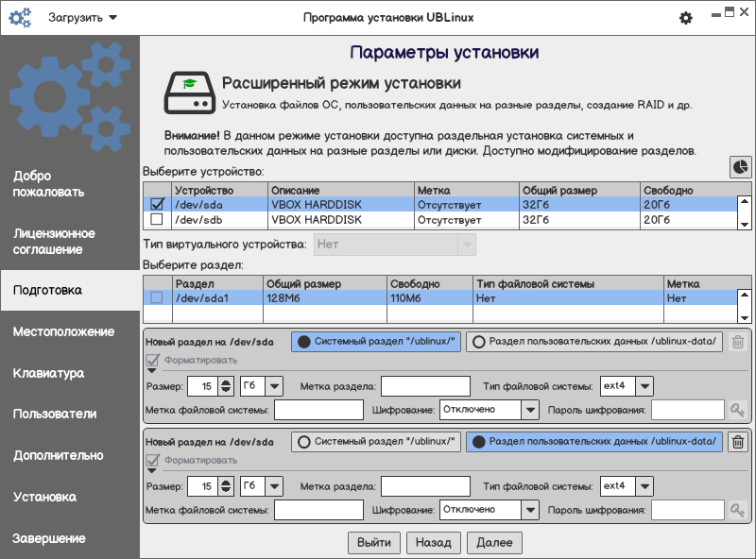Delete the first new partition with trash icon
The width and height of the screenshot is (756, 559).
[738, 342]
